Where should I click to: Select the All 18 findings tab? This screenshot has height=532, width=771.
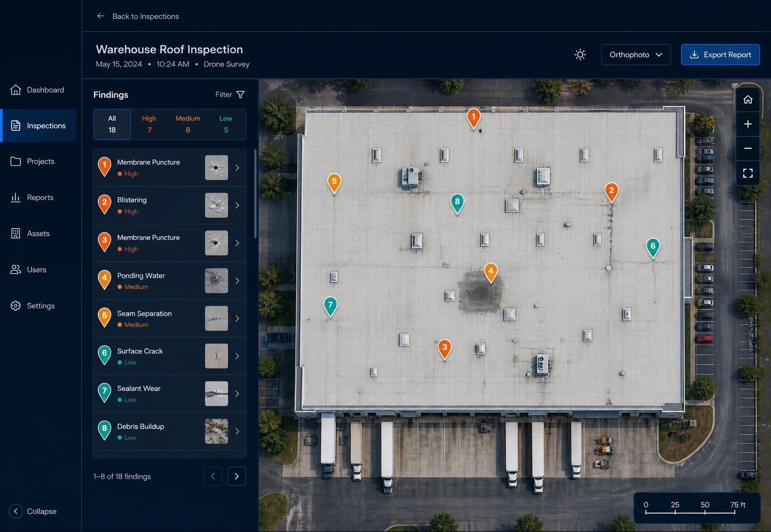[112, 124]
